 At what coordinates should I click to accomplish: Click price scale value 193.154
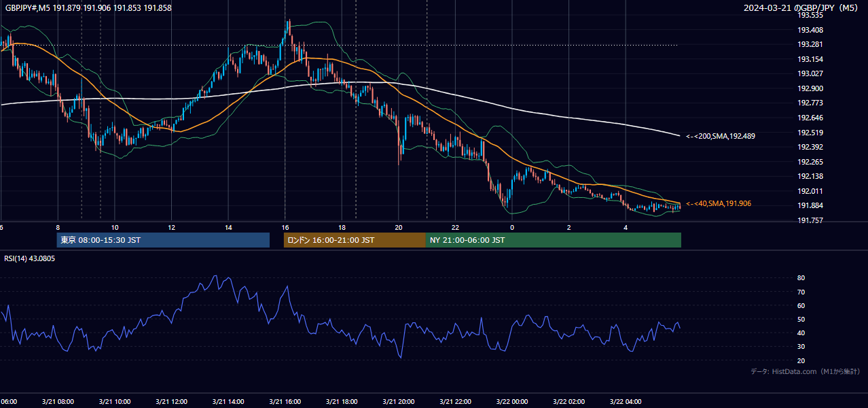point(810,59)
